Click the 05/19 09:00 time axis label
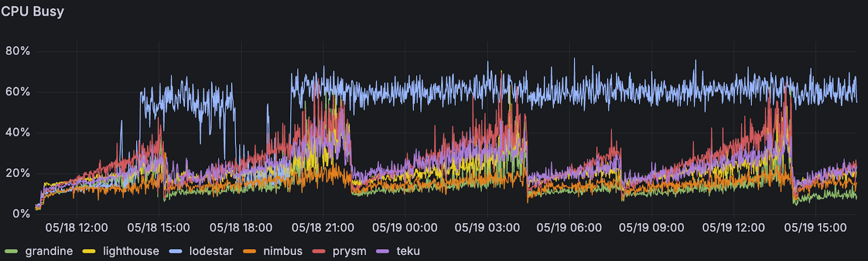 pyautogui.click(x=652, y=228)
